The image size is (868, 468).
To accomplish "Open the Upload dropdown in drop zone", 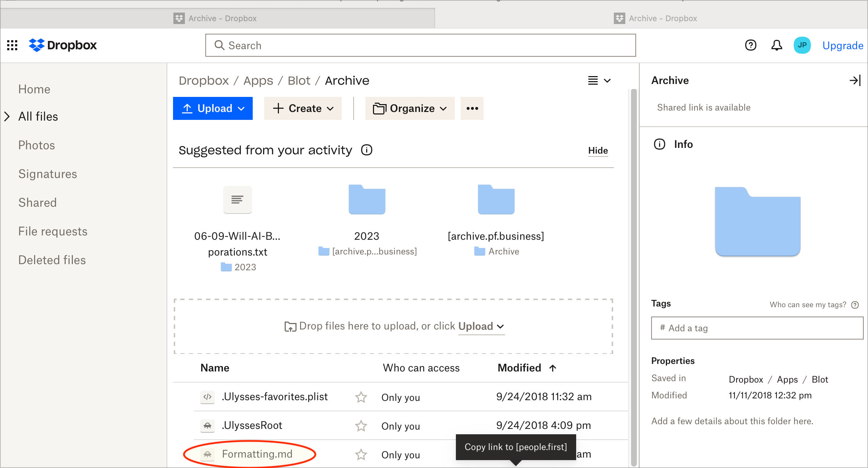I will tap(481, 326).
